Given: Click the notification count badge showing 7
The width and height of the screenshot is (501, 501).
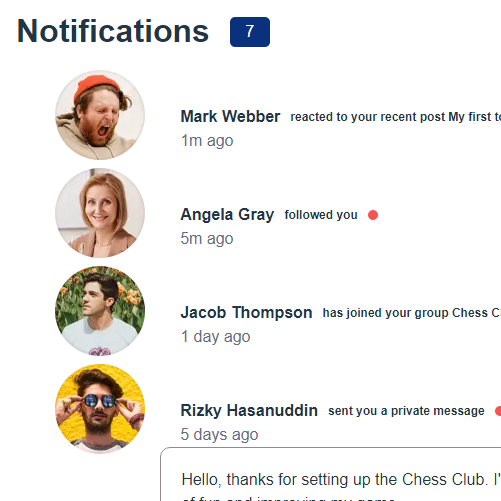Looking at the screenshot, I should [x=250, y=32].
